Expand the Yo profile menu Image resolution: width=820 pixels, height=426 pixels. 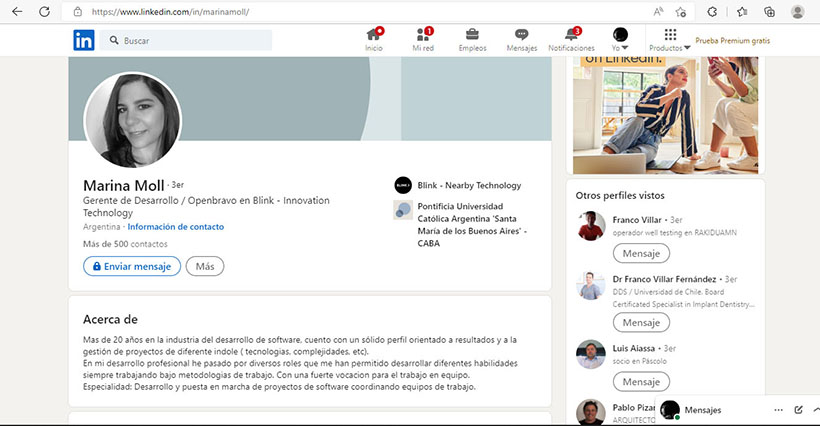[x=620, y=39]
